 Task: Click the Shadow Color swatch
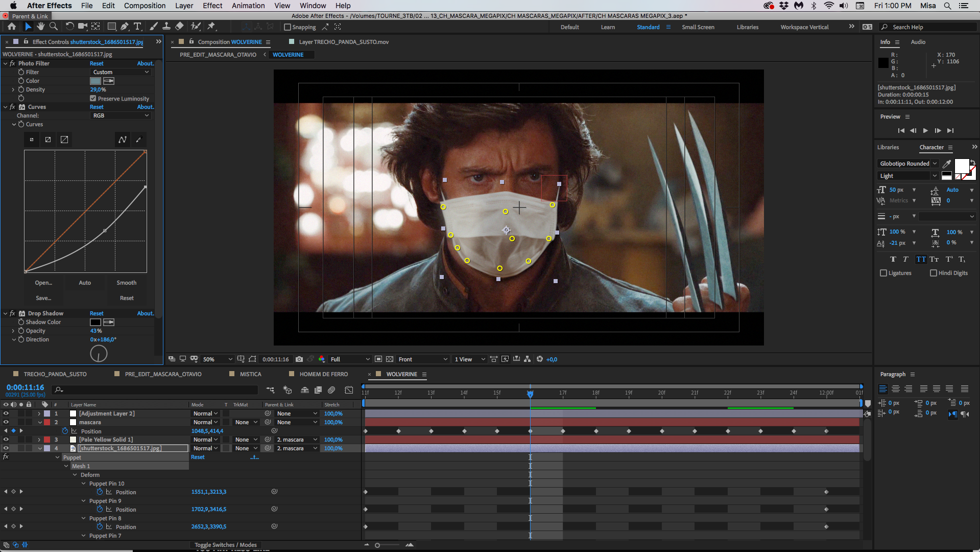point(95,322)
